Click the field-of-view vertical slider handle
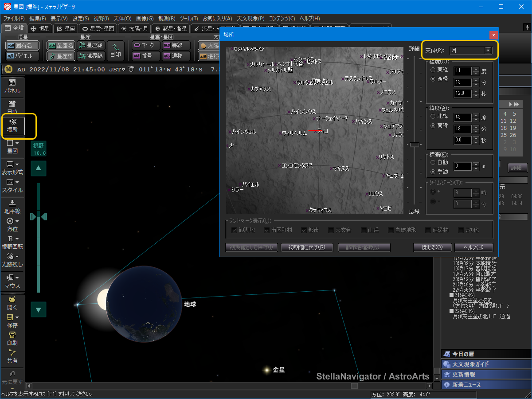Image resolution: width=532 pixels, height=399 pixels. 39,216
